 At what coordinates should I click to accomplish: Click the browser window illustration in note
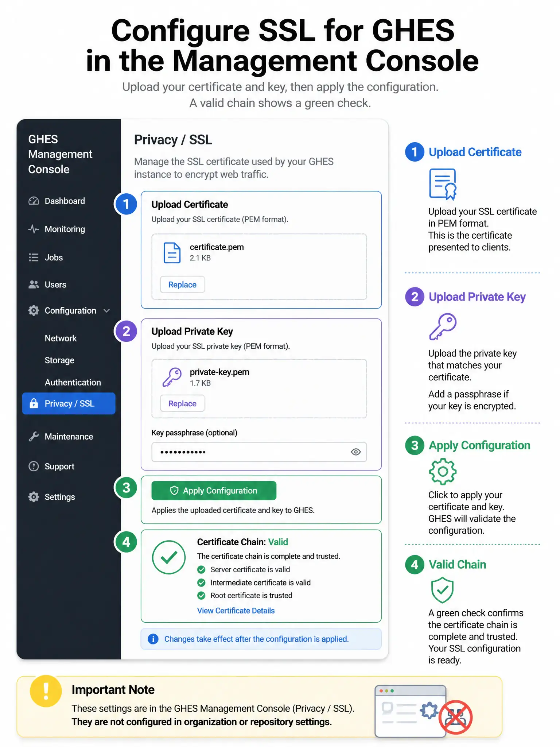pos(411,711)
